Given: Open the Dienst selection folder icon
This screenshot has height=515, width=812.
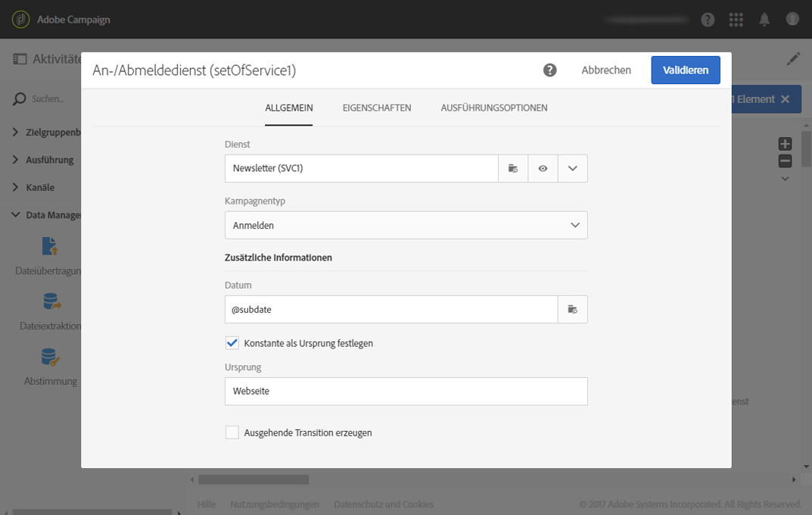Looking at the screenshot, I should tap(512, 168).
